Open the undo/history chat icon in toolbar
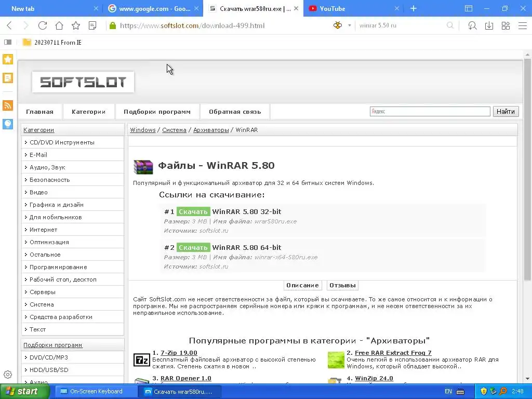 pyautogui.click(x=472, y=25)
